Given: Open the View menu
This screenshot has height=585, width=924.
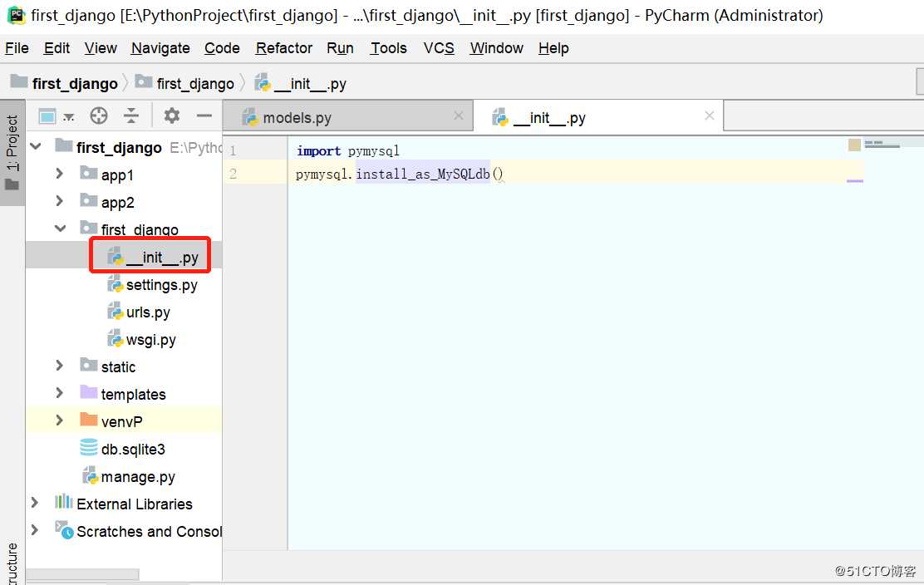Looking at the screenshot, I should coord(101,48).
